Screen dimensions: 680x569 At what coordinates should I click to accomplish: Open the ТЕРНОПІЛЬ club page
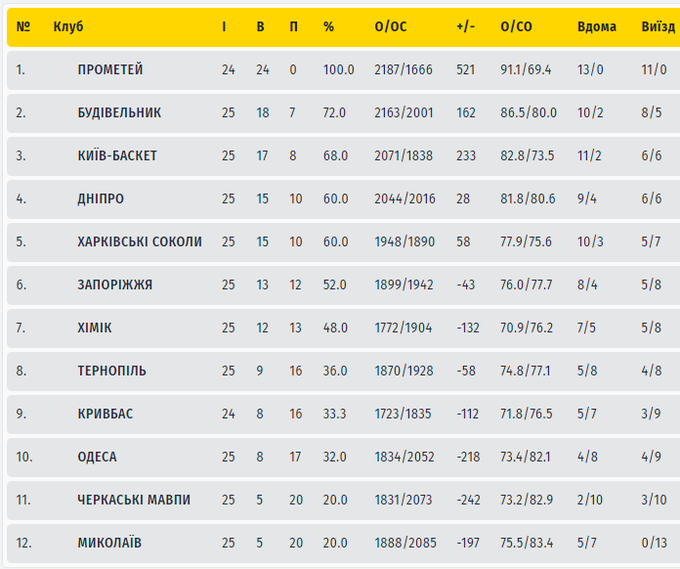[x=112, y=371]
